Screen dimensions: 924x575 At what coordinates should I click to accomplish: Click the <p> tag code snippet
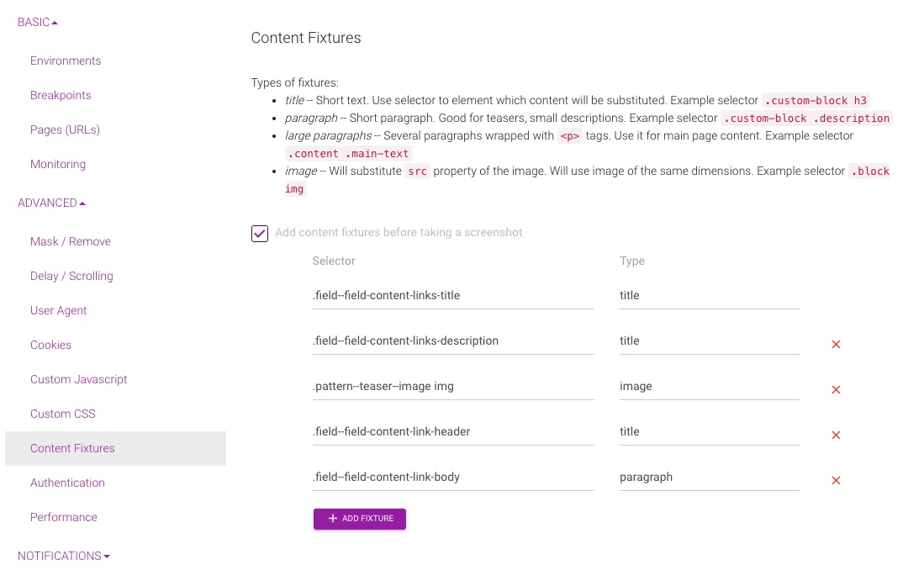(569, 136)
